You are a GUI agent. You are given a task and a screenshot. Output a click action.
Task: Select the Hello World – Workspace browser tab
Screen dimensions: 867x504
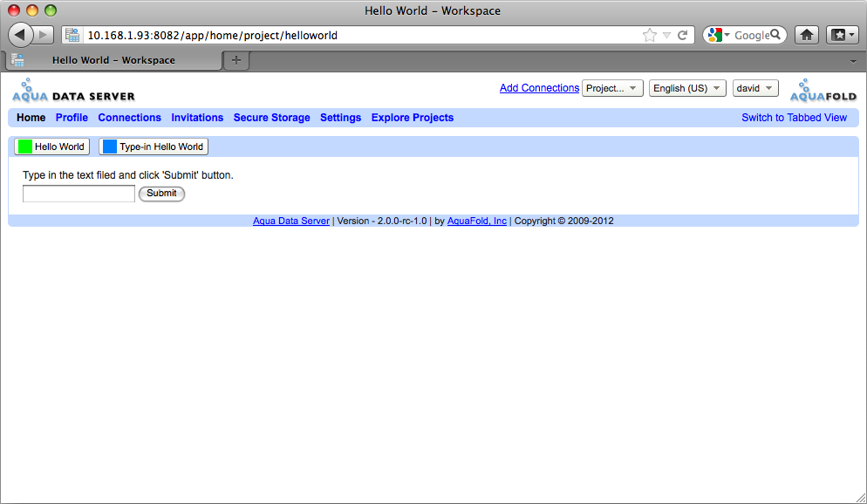[x=113, y=60]
